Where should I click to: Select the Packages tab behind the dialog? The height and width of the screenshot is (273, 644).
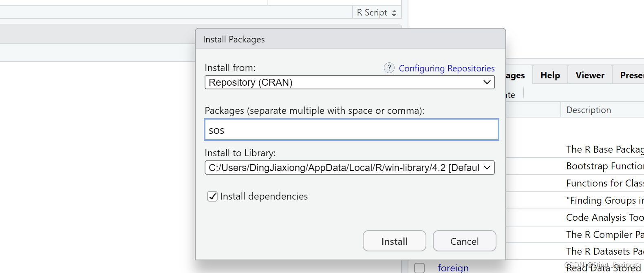516,75
